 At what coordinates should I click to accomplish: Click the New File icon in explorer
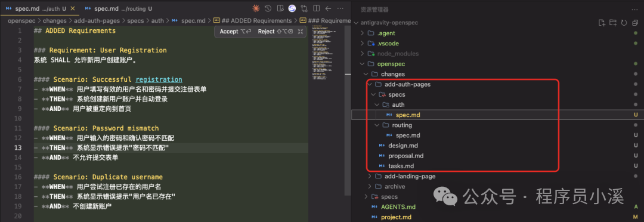tap(602, 23)
